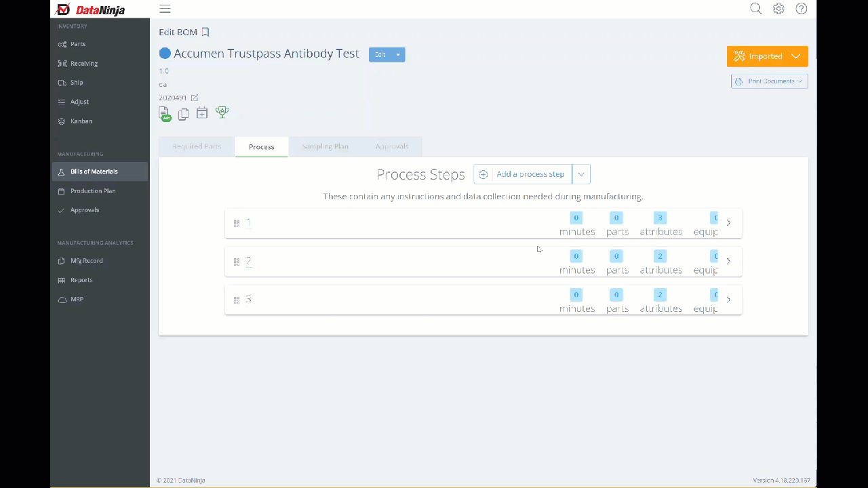Click Add a process step button
The height and width of the screenshot is (488, 868).
pyautogui.click(x=523, y=174)
